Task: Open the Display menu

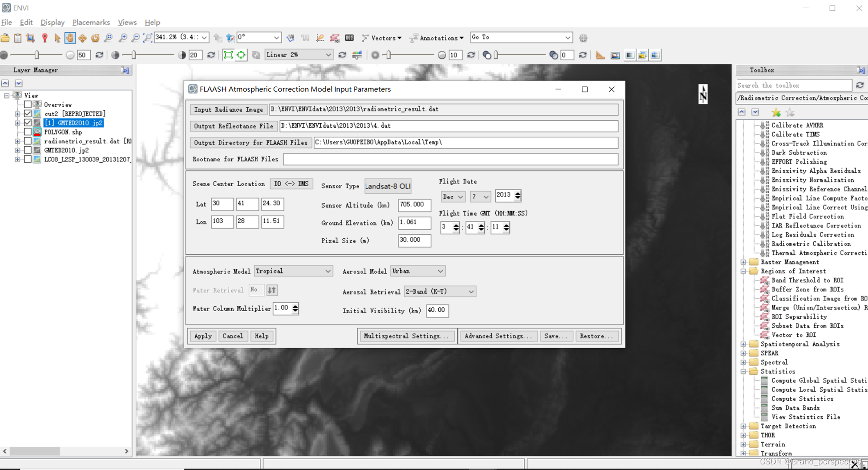Action: [x=52, y=22]
